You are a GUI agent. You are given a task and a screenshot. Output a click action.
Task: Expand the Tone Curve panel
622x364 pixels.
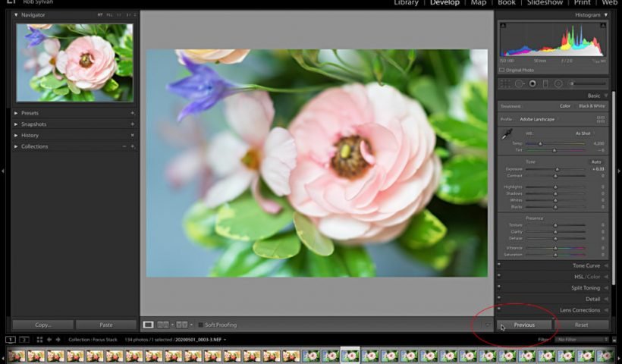586,266
